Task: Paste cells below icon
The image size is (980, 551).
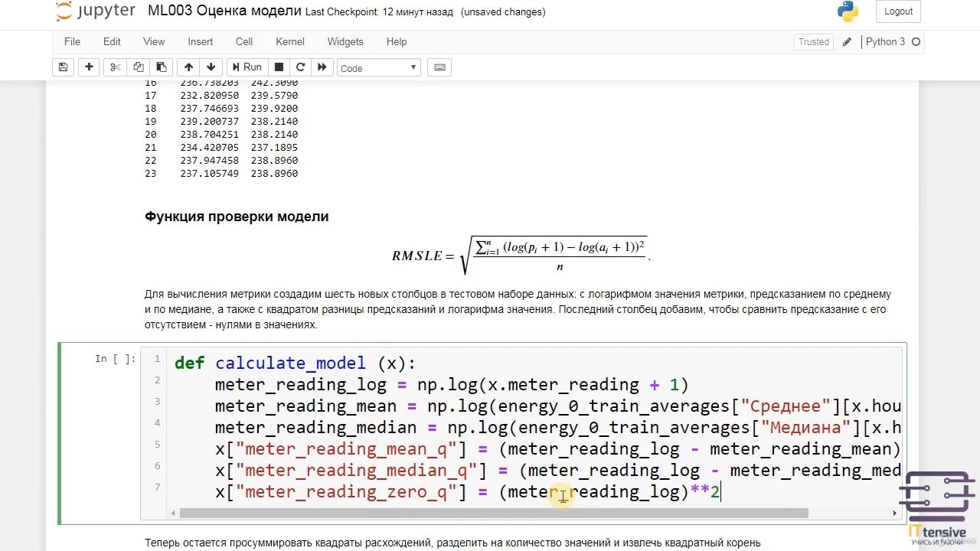Action: 161,67
